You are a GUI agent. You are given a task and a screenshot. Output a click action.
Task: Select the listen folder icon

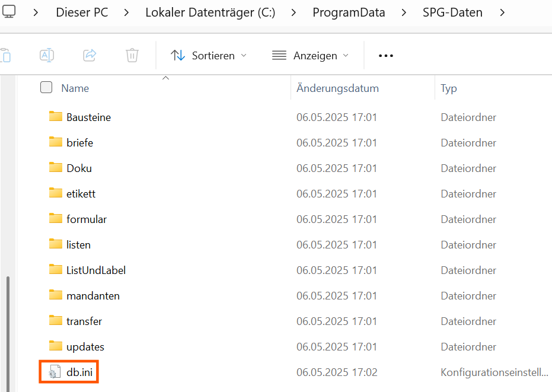56,244
